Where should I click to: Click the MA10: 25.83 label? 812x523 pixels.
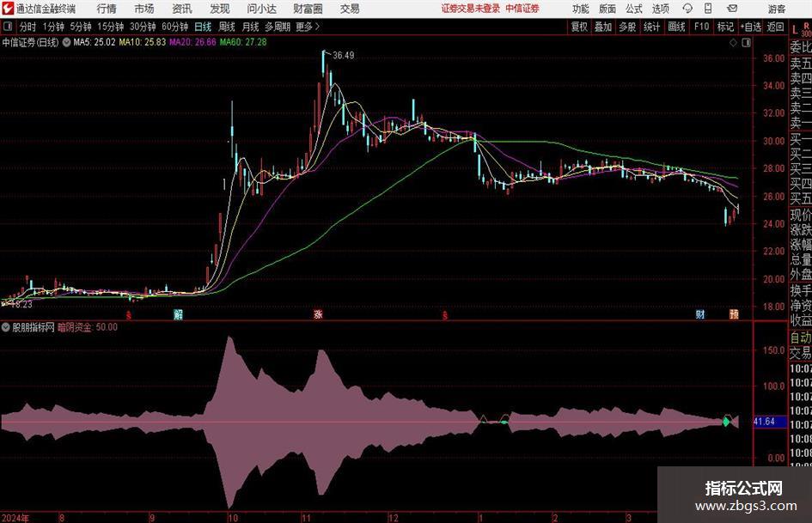[x=143, y=42]
